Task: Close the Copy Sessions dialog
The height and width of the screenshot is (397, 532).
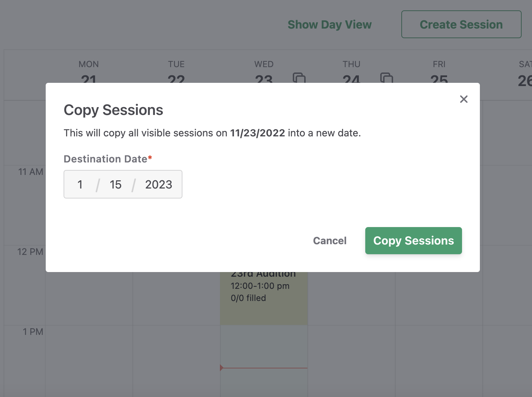Action: 463,99
